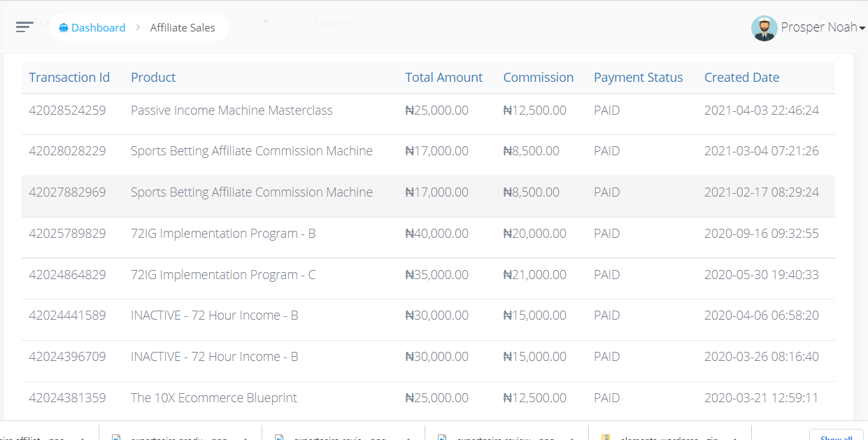Image resolution: width=868 pixels, height=440 pixels.
Task: Click the breadcrumb chevron separator after Dashboard
Action: (138, 28)
